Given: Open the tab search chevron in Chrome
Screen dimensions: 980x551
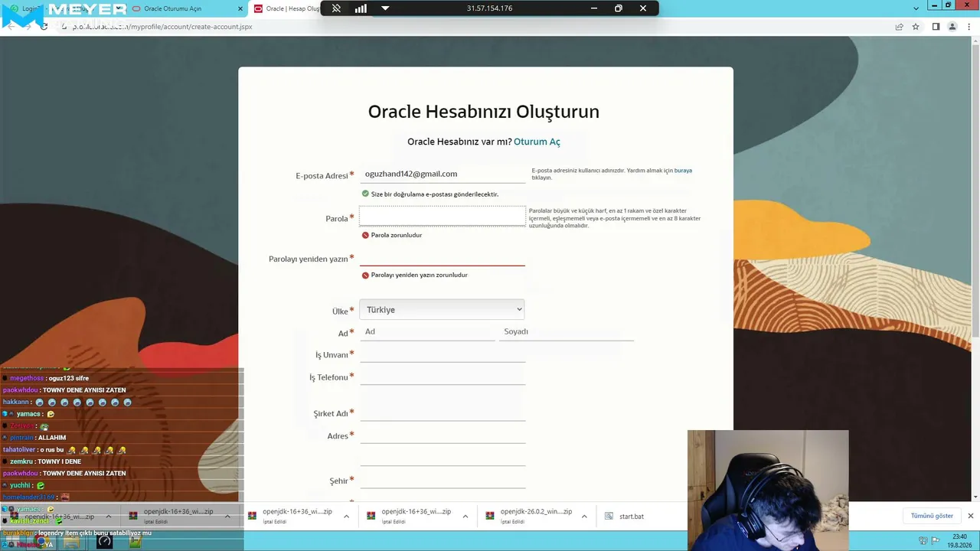Looking at the screenshot, I should point(916,8).
